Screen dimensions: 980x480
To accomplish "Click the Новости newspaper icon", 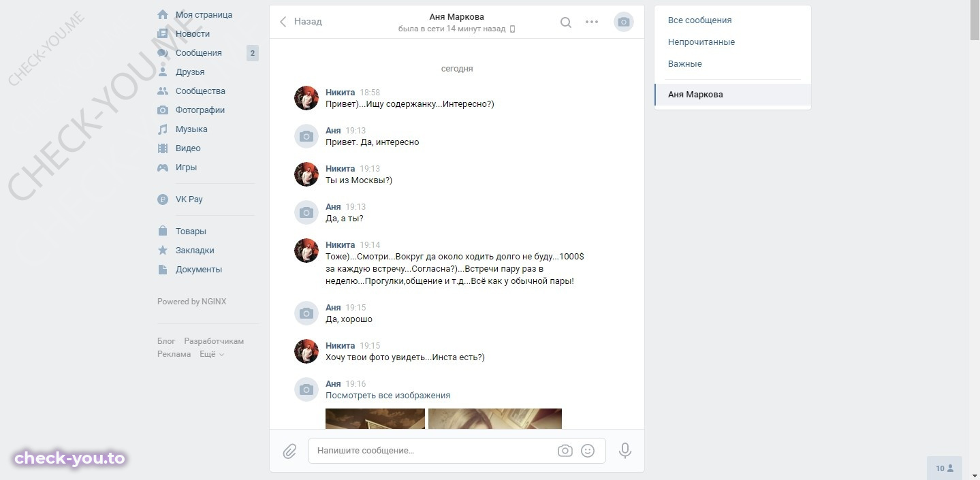I will tap(163, 33).
